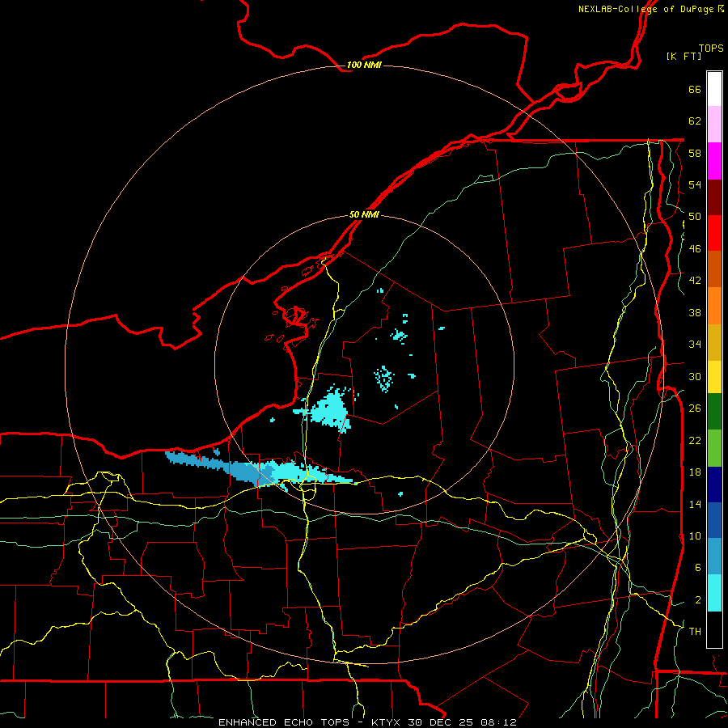This screenshot has width=728, height=728.
Task: Click the "30 DEC 25" date text
Action: [x=440, y=722]
